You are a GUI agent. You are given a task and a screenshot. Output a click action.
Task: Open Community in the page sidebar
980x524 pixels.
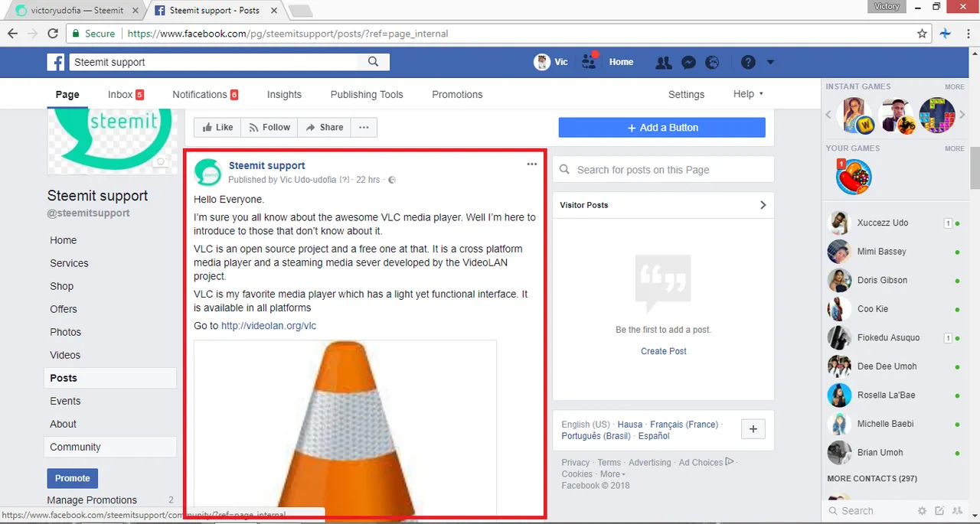point(110,447)
